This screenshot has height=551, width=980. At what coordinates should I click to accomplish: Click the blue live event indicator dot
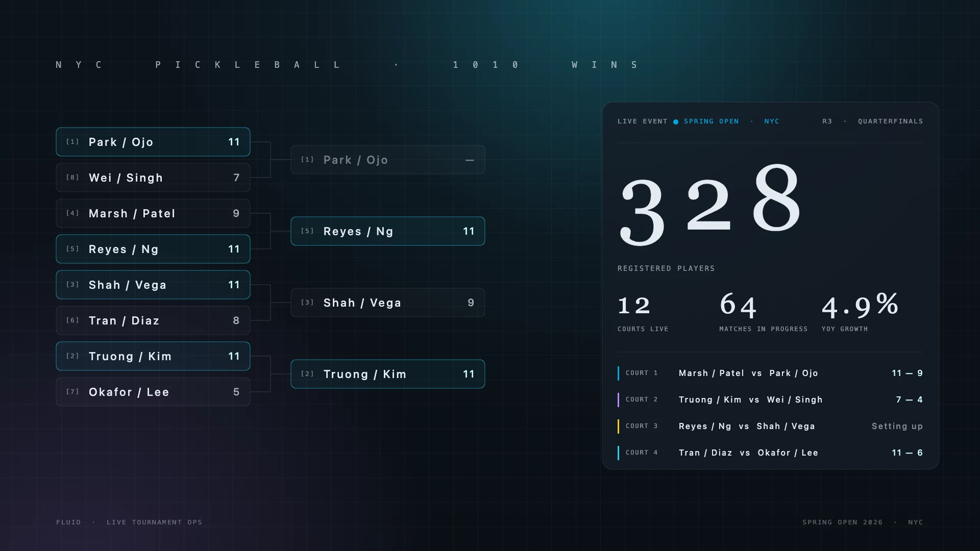pos(676,121)
